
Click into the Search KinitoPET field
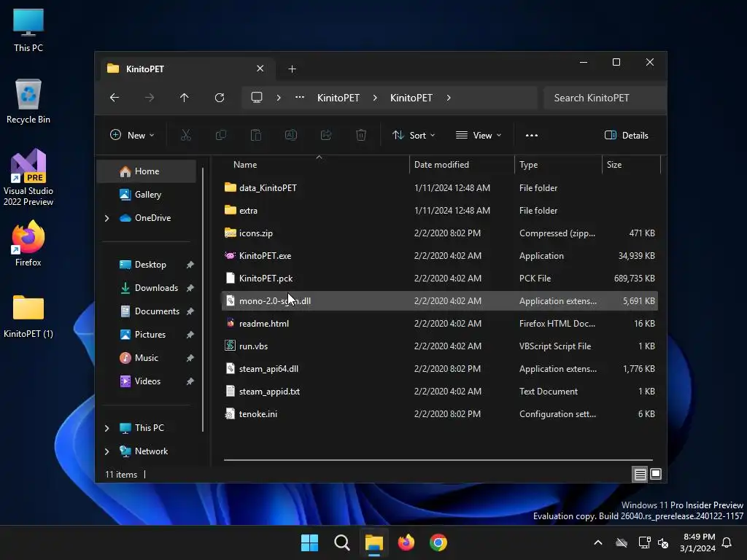pos(604,98)
